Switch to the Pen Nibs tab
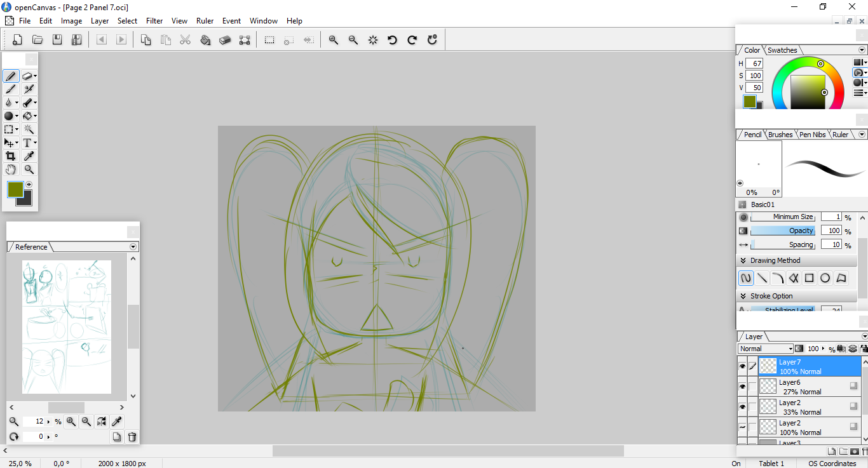This screenshot has width=868, height=468. click(x=813, y=135)
